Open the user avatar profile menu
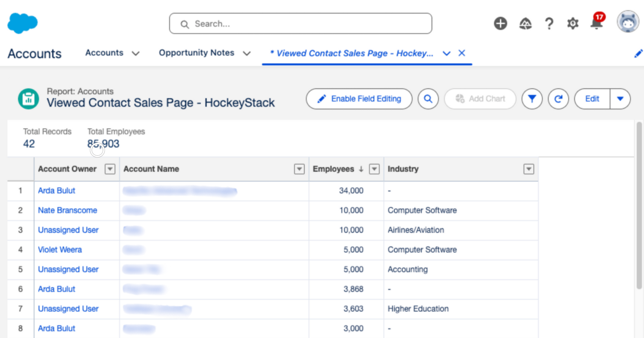The width and height of the screenshot is (644, 338). (628, 22)
